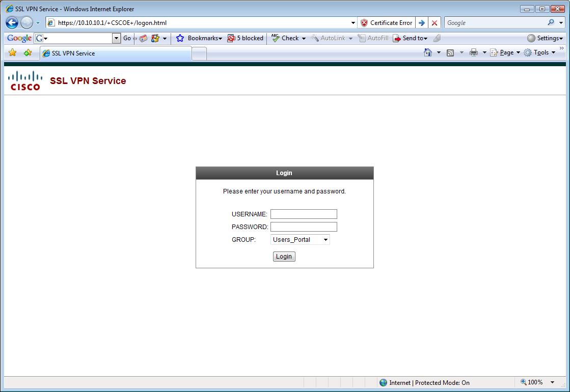Open the GROUP dropdown showing Users_Portal

tap(300, 239)
